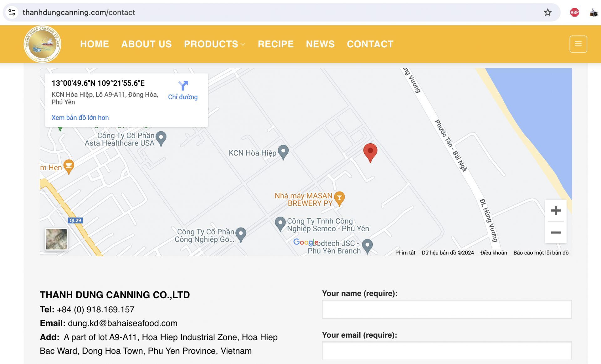Select the KCN Hòa Hiệp map marker
This screenshot has width=601, height=364.
pyautogui.click(x=283, y=152)
